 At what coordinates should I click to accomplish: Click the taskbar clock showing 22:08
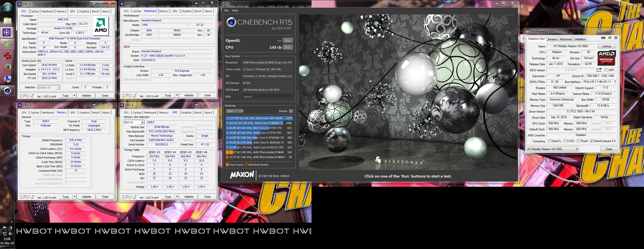[7, 239]
